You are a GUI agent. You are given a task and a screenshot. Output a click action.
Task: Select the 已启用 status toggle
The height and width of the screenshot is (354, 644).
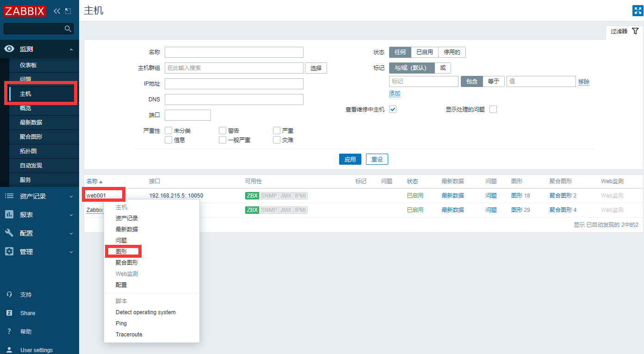click(x=425, y=52)
